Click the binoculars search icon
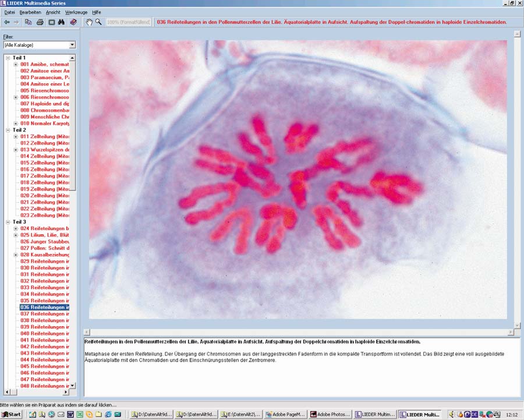Screen dimensions: 524x420 point(62,22)
